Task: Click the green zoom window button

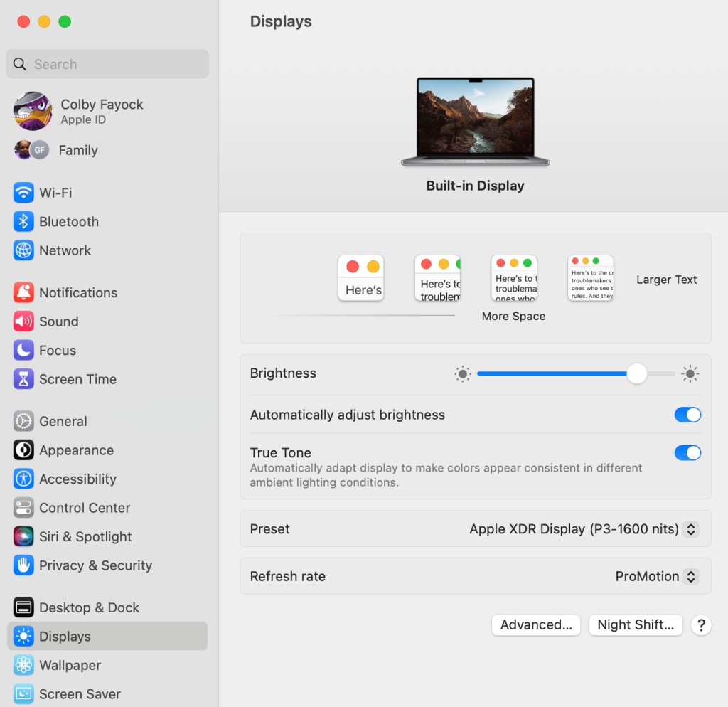Action: tap(65, 21)
